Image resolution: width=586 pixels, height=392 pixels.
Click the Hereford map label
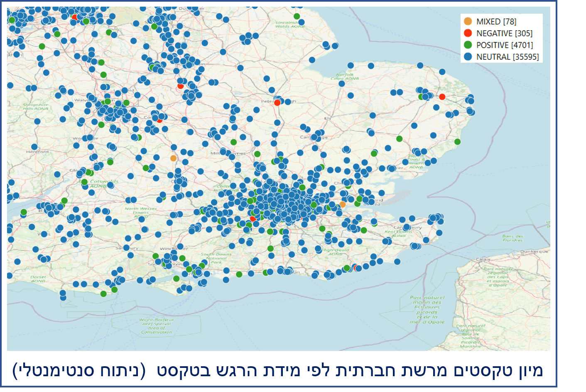37,152
